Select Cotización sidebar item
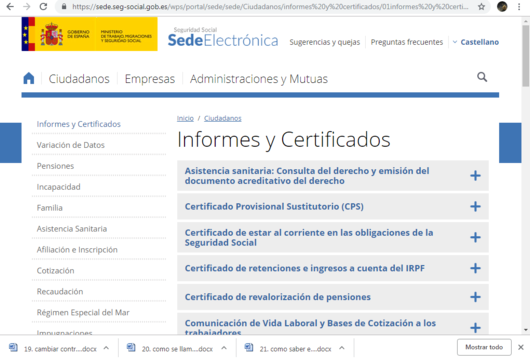This screenshot has width=530, height=360. click(55, 271)
